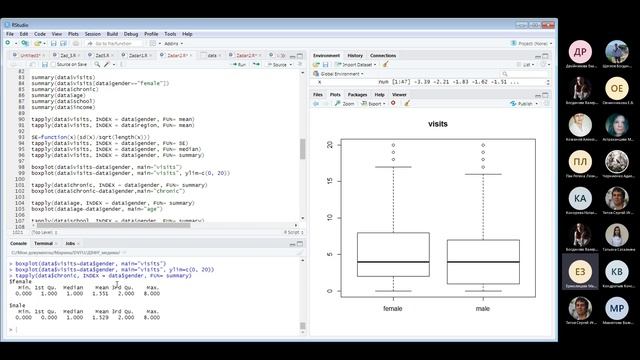Open the Project (None) dropdown
The image size is (640, 360).
pyautogui.click(x=532, y=43)
